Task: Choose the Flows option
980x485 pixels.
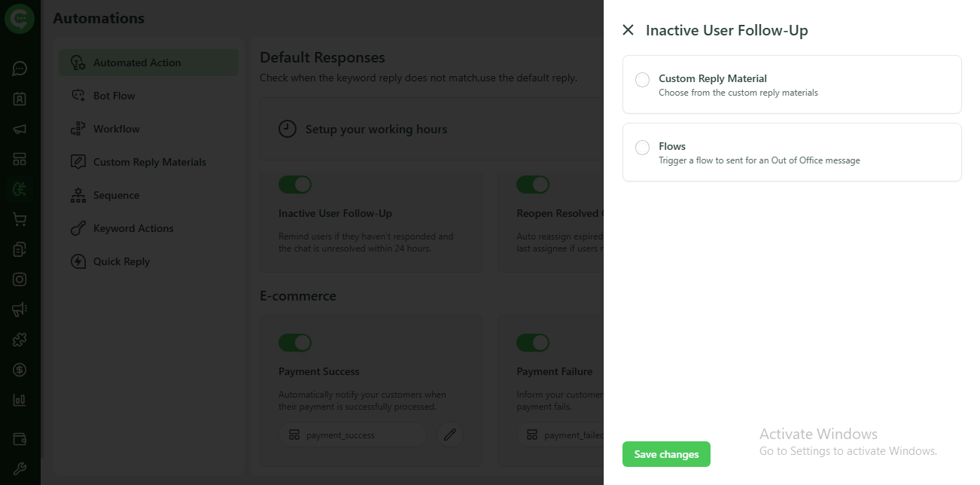Action: click(x=642, y=148)
